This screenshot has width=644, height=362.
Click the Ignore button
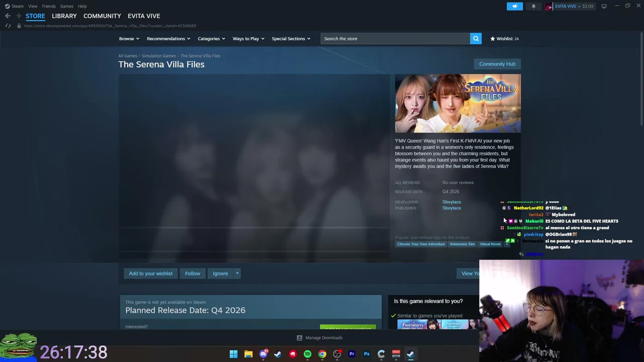point(220,274)
